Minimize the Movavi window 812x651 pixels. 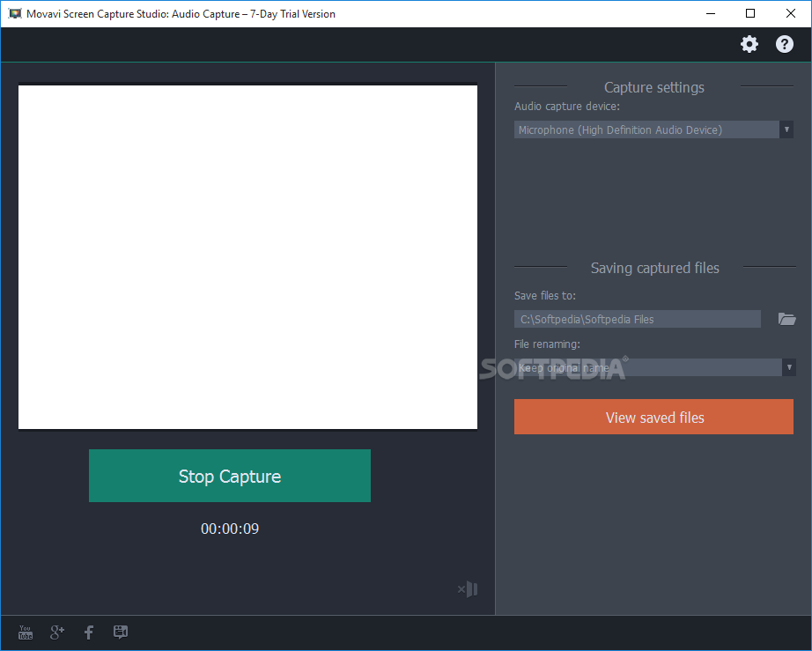click(711, 13)
